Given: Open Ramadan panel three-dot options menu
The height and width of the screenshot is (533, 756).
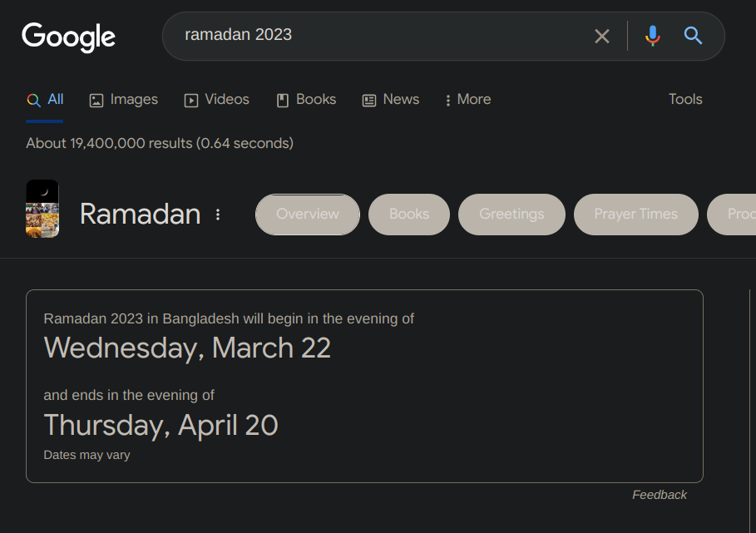Looking at the screenshot, I should (x=218, y=215).
